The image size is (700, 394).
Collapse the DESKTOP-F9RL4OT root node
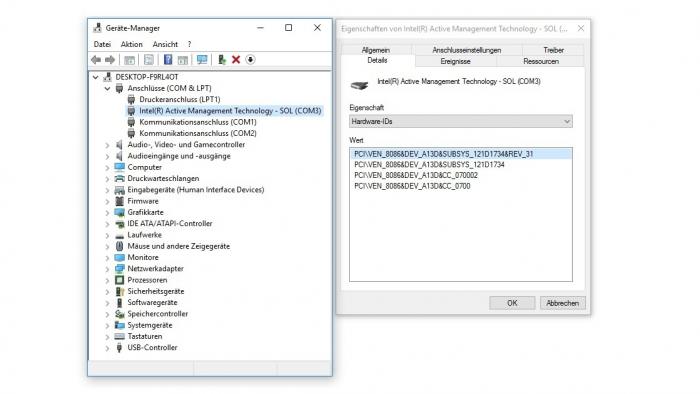[96, 77]
